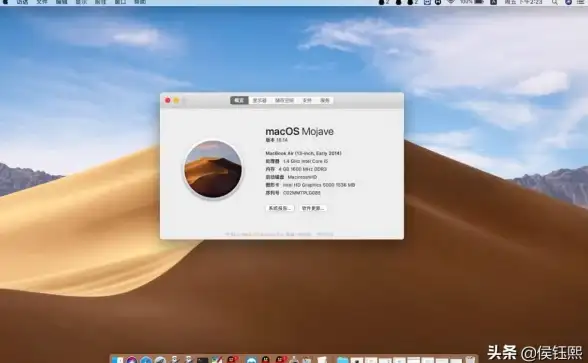588x363 pixels.
Task: Close the About This Mac window
Action: [x=168, y=100]
